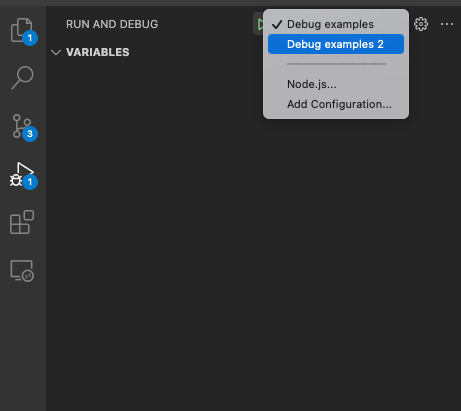Image resolution: width=461 pixels, height=411 pixels.
Task: Open the Extensions view icon
Action: click(x=22, y=222)
